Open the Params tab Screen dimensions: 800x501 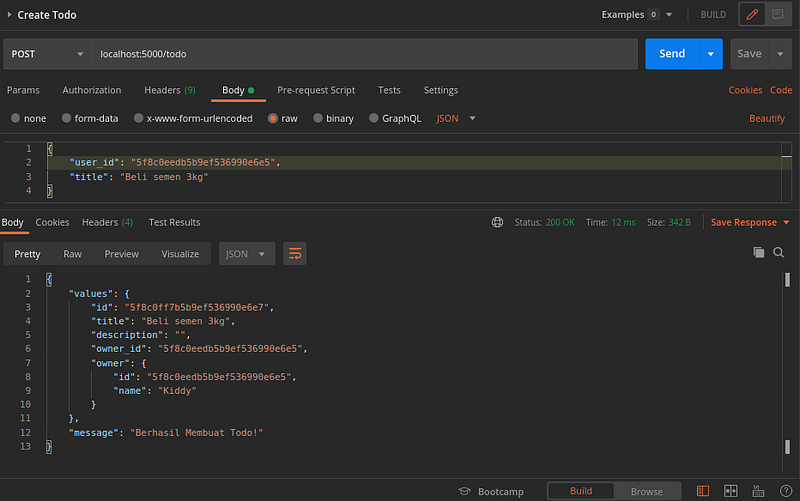pos(23,90)
